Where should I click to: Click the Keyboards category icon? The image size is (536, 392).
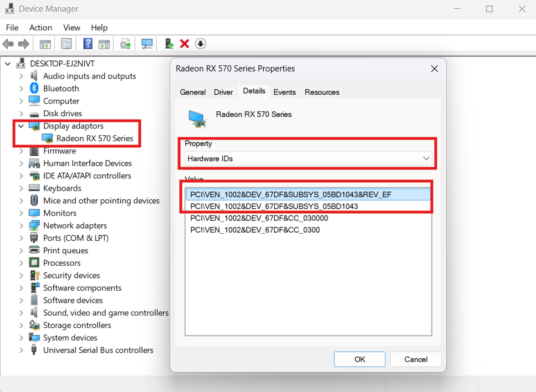point(34,188)
